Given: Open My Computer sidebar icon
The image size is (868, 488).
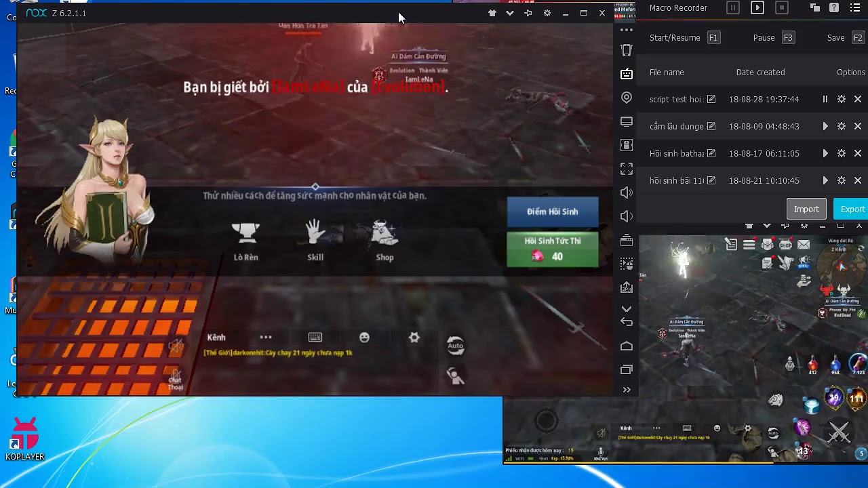Looking at the screenshot, I should point(627,122).
